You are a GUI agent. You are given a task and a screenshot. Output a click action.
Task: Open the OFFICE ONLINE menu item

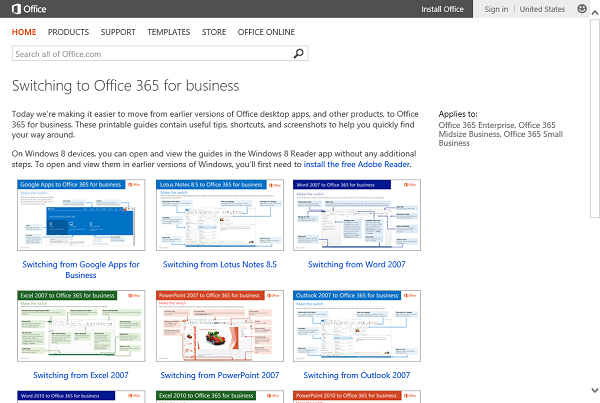[x=266, y=32]
